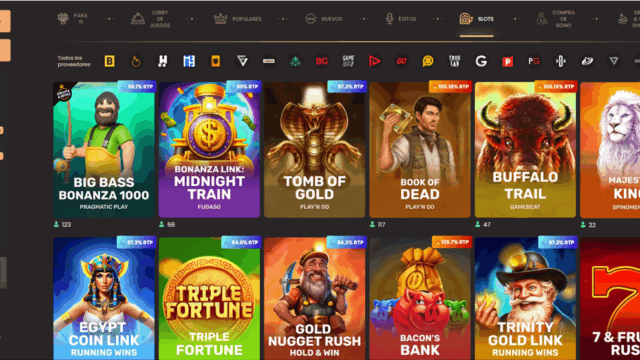Select the BG provider logo
640x360 pixels.
click(322, 61)
